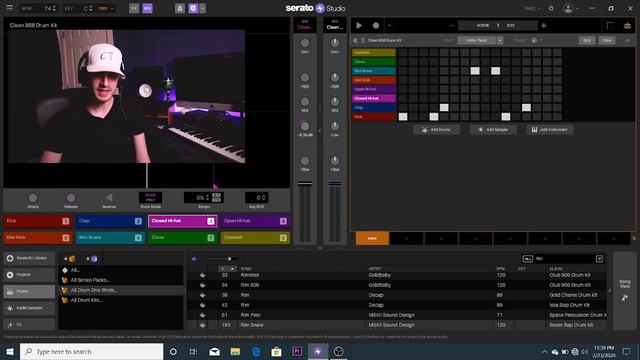This screenshot has width=640, height=360.
Task: Open the hamburger main menu
Action: pos(9,8)
